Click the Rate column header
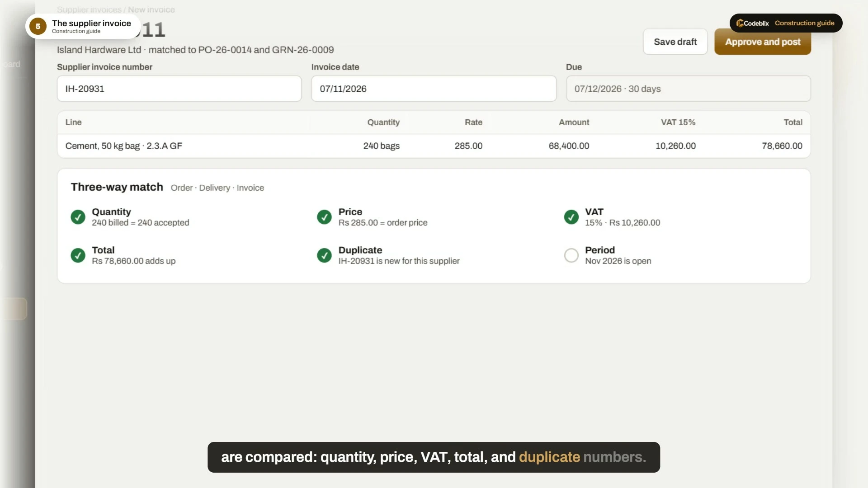 473,122
